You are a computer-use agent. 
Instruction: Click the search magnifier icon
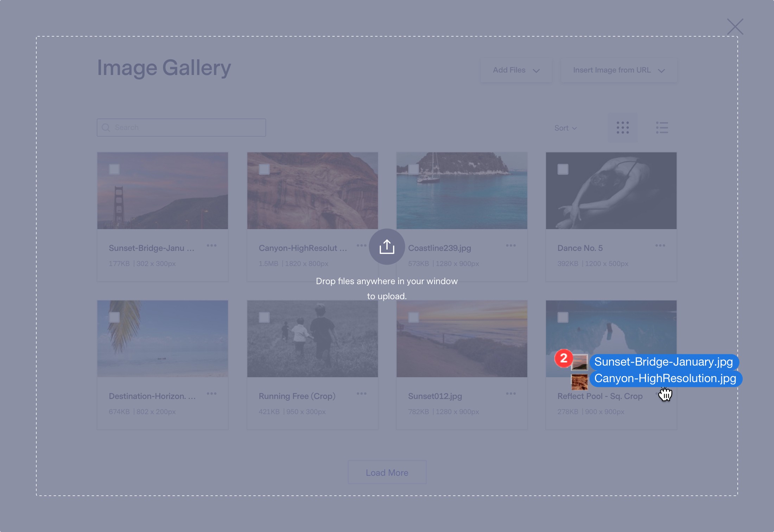point(106,127)
